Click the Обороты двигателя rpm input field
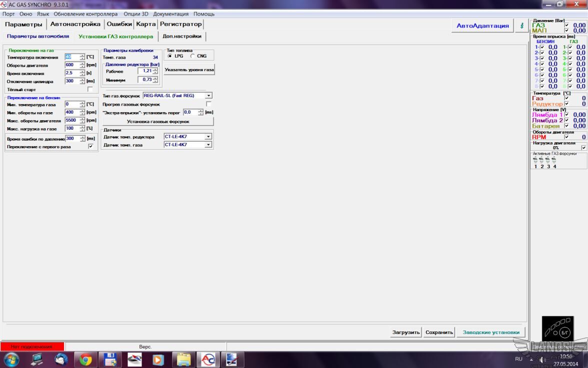Image resolution: width=588 pixels, height=368 pixels. coord(72,65)
